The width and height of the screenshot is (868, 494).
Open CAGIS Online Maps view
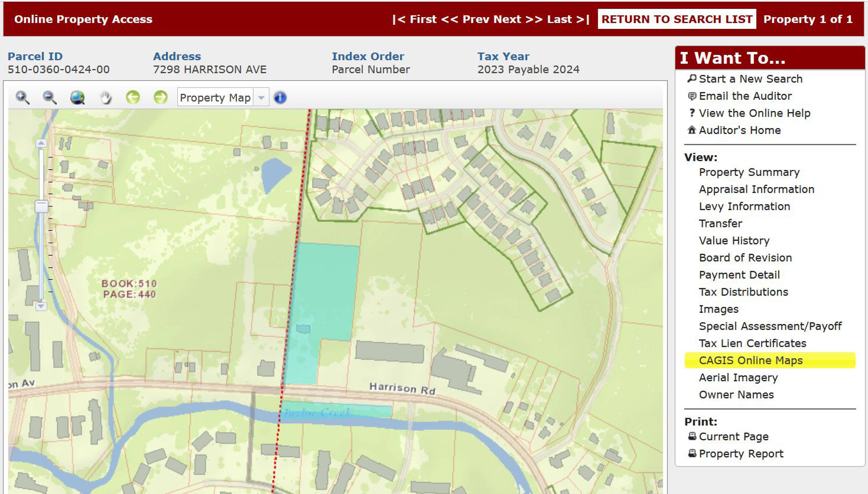[x=751, y=360]
